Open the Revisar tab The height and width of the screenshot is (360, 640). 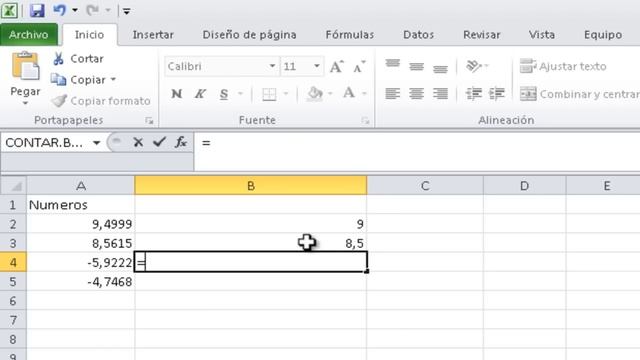click(x=482, y=35)
